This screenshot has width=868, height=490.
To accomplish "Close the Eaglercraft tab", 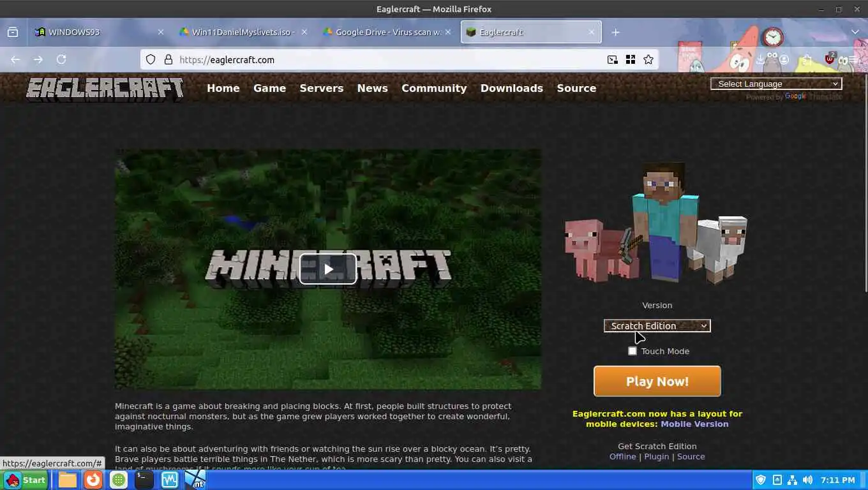I will point(592,32).
